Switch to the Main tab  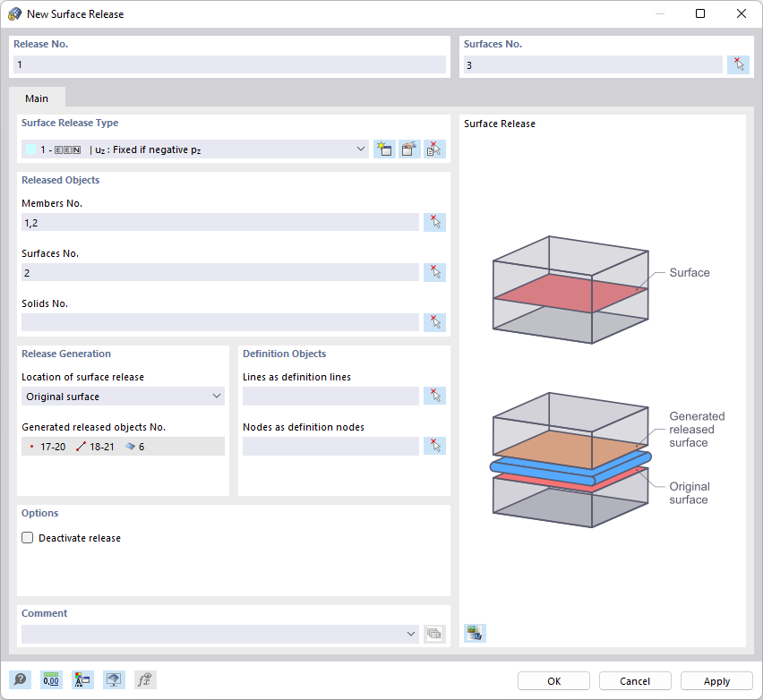coord(37,98)
